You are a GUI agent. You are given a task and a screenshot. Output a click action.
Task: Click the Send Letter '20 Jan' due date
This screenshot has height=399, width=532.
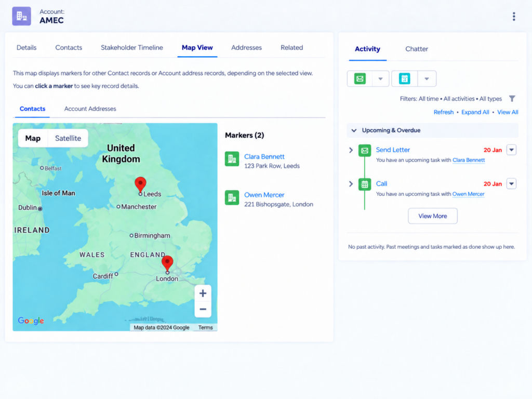493,150
